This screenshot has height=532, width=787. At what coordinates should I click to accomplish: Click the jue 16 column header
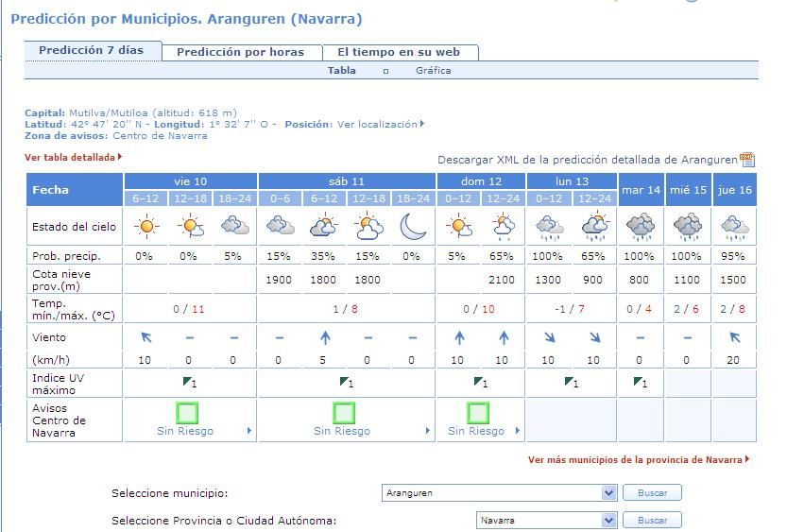[735, 190]
